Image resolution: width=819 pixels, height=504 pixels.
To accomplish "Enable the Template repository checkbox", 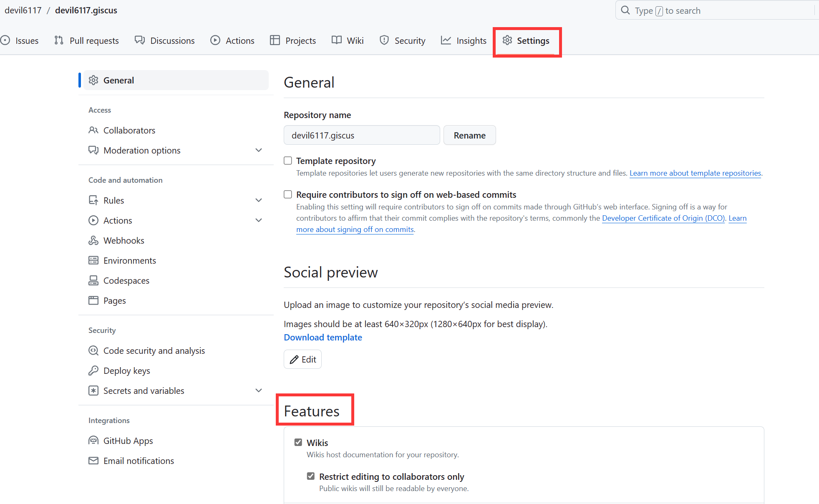I will [x=288, y=161].
